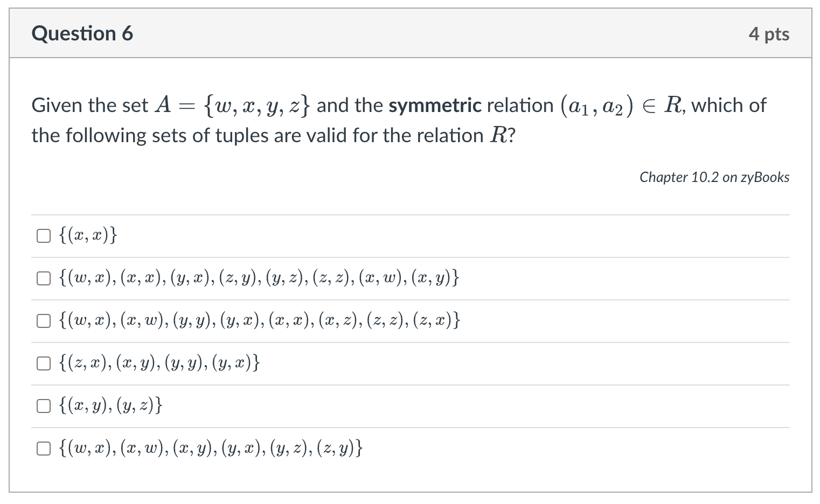Check the answer {(z, x), (x, y), (y, y), (y, x)}
Image resolution: width=820 pixels, height=504 pixels.
coord(43,363)
